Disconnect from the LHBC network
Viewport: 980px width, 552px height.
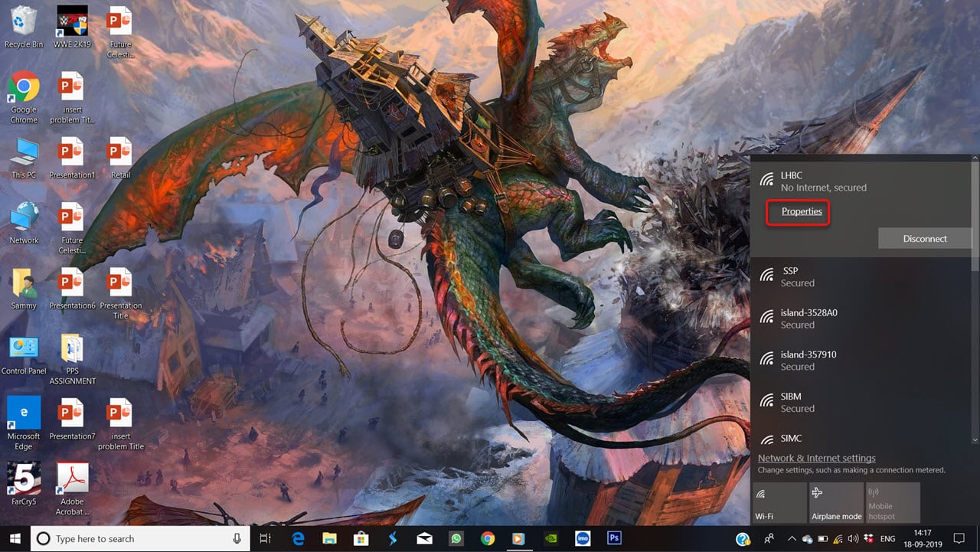pos(925,238)
